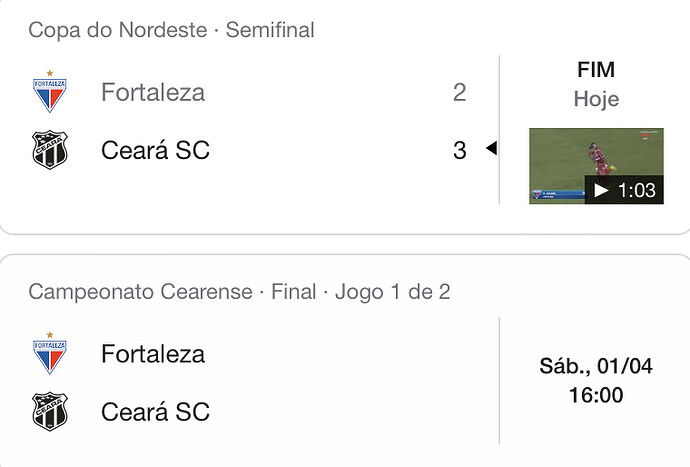Image resolution: width=690 pixels, height=467 pixels.
Task: Select Fortaleza team name in the semifinal
Action: point(153,92)
